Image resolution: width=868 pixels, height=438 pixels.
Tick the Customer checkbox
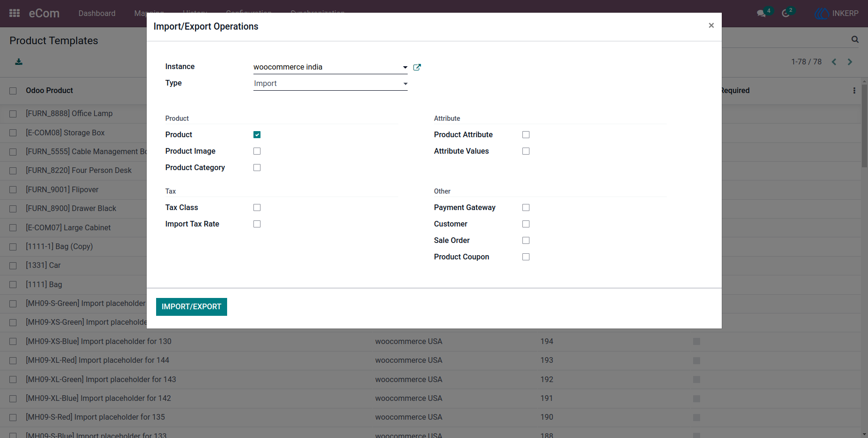point(526,224)
